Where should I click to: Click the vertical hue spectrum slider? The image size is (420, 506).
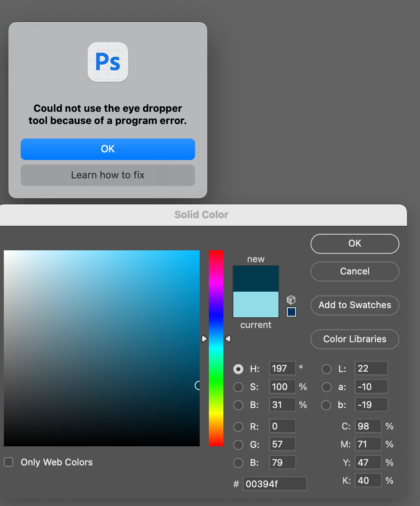point(216,348)
